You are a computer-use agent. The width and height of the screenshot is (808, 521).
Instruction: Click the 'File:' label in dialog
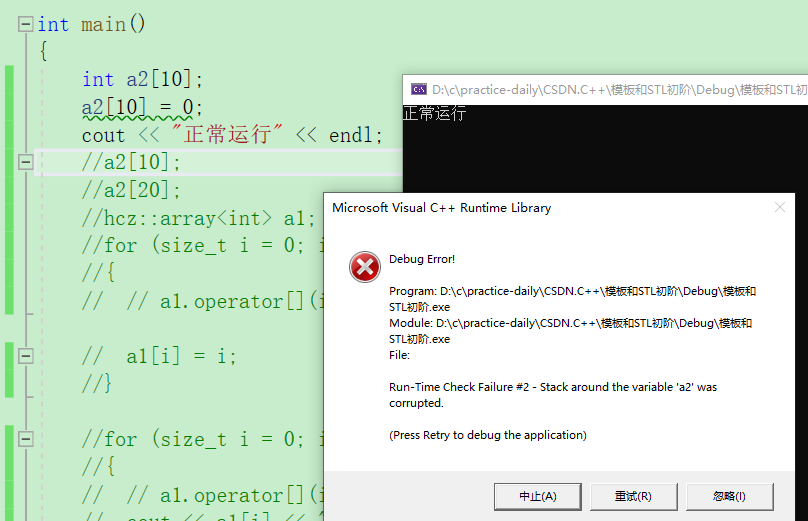tap(399, 355)
